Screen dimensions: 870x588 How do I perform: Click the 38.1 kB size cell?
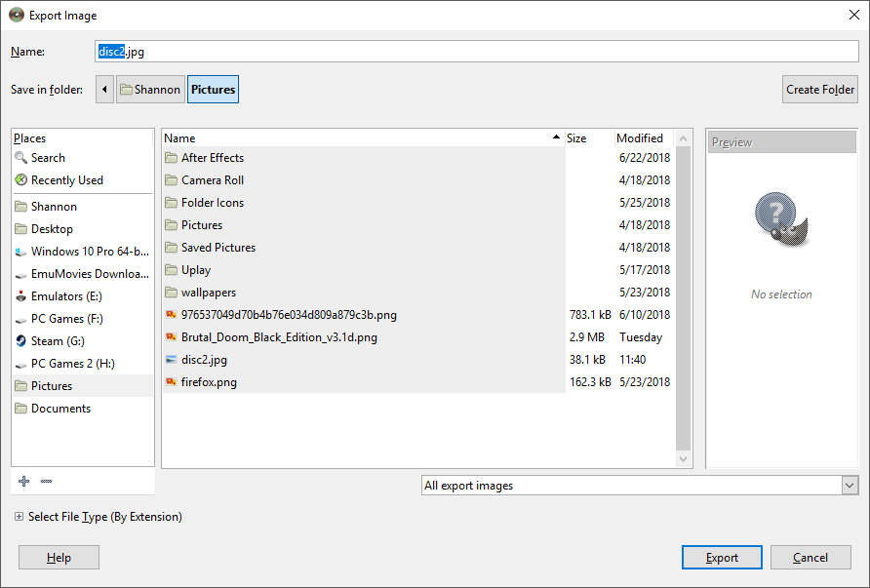[x=587, y=360]
